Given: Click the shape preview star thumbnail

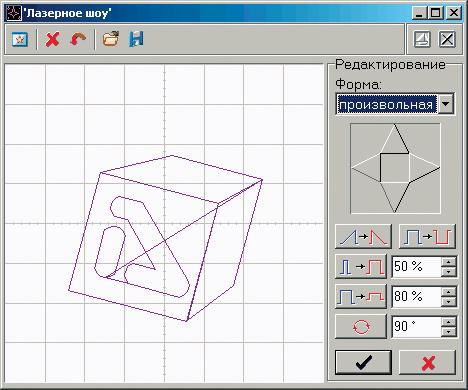Looking at the screenshot, I should tap(395, 168).
